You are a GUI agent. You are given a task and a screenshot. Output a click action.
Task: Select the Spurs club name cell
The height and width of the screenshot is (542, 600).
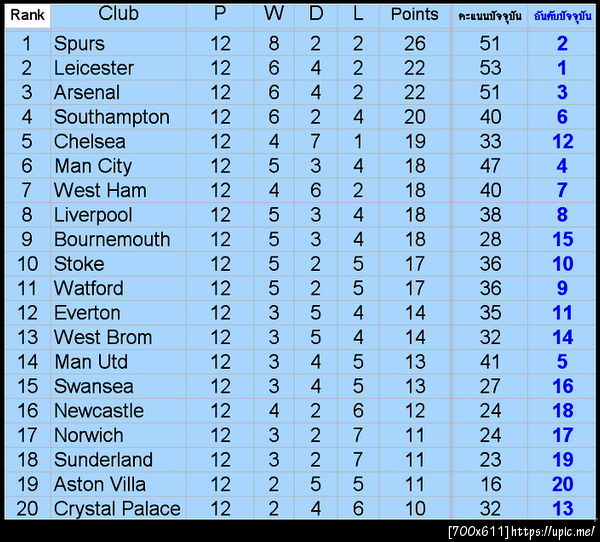[79, 43]
